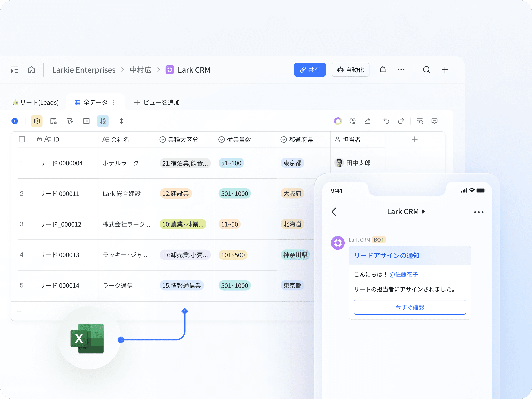The height and width of the screenshot is (399, 532).
Task: Click the add row plus below table
Action: tap(19, 311)
